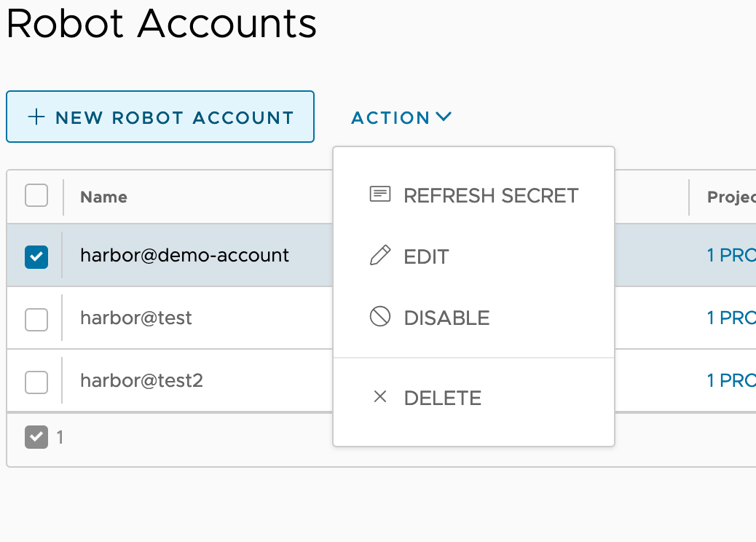This screenshot has width=756, height=542.
Task: Choose Refresh Secret from the Action menu
Action: tap(491, 195)
